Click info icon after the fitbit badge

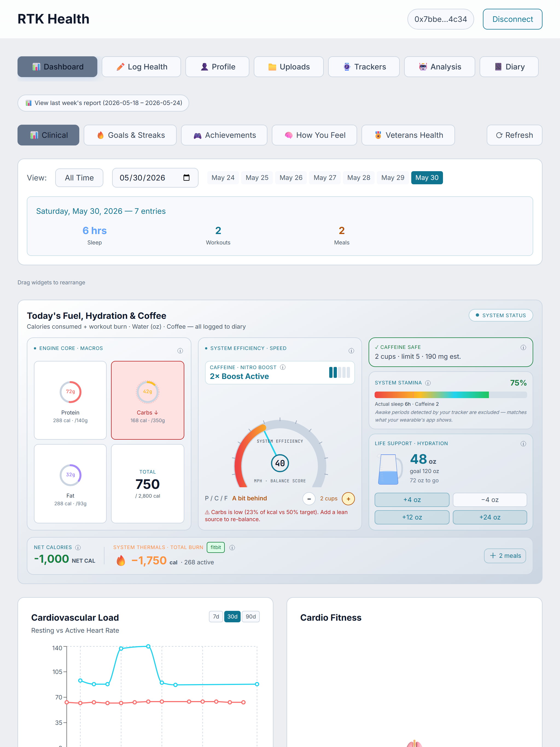tap(232, 547)
